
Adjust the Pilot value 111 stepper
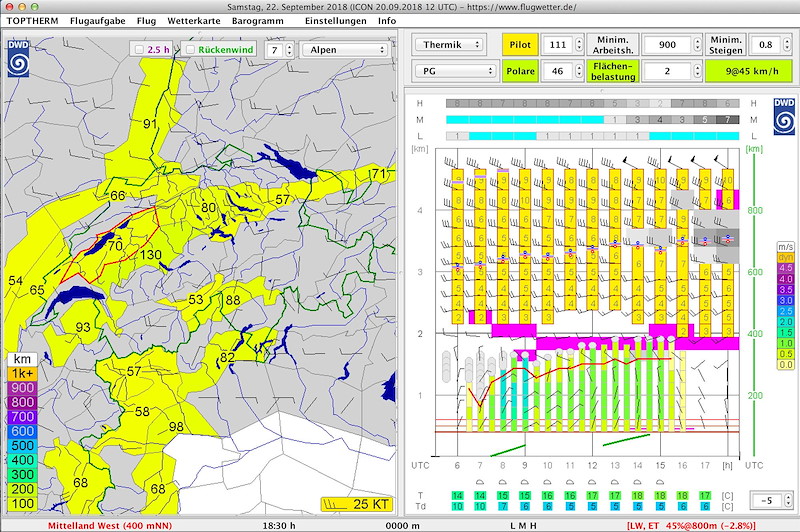pos(579,45)
